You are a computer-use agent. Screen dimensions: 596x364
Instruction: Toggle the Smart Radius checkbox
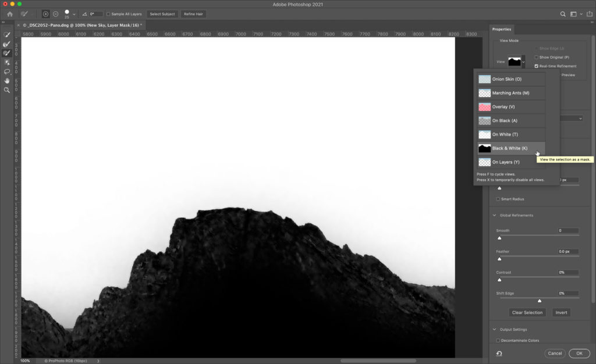498,199
